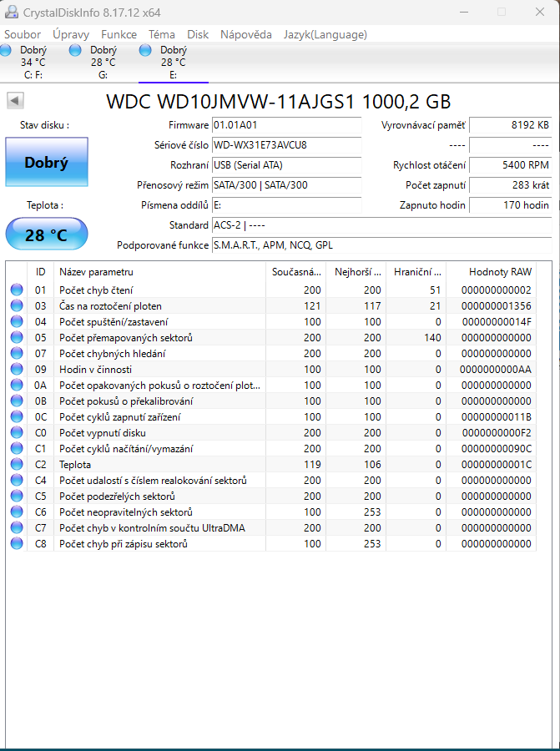Select the E: disk tab
This screenshot has height=751, width=560.
point(174,63)
